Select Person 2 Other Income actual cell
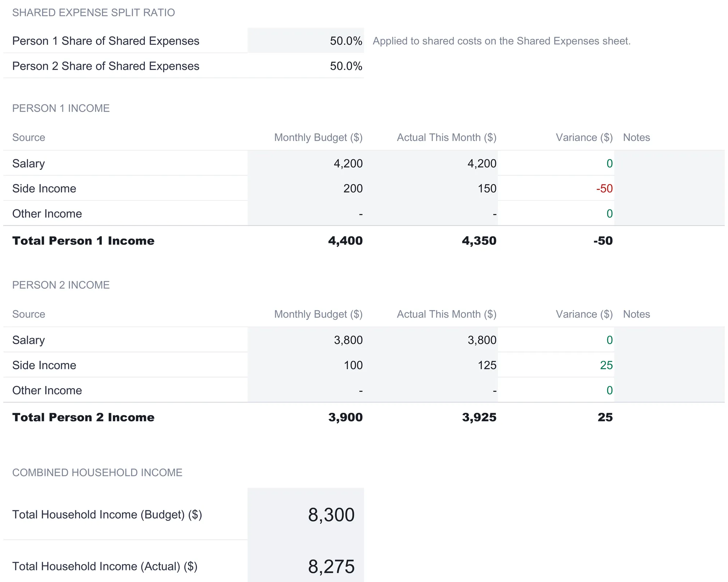The width and height of the screenshot is (728, 582). pos(431,390)
